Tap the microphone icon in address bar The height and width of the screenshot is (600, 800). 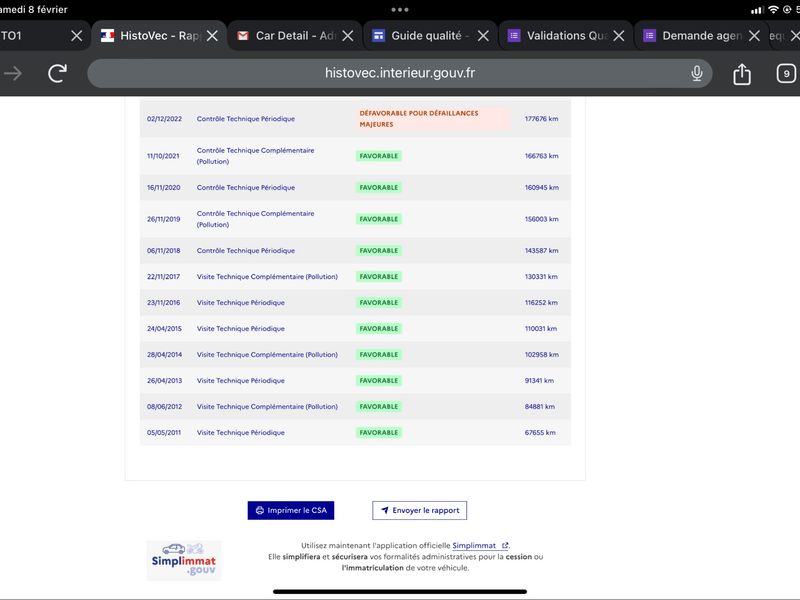point(696,73)
